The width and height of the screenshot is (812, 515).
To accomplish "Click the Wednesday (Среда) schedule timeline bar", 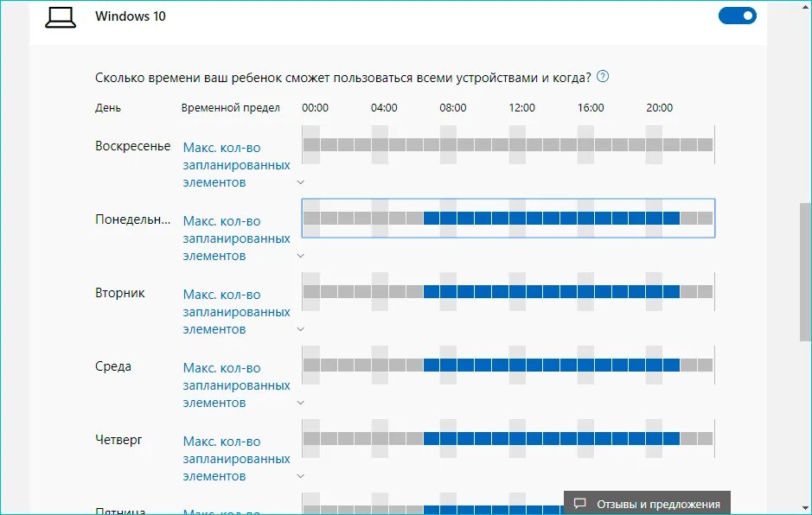I will 508,366.
